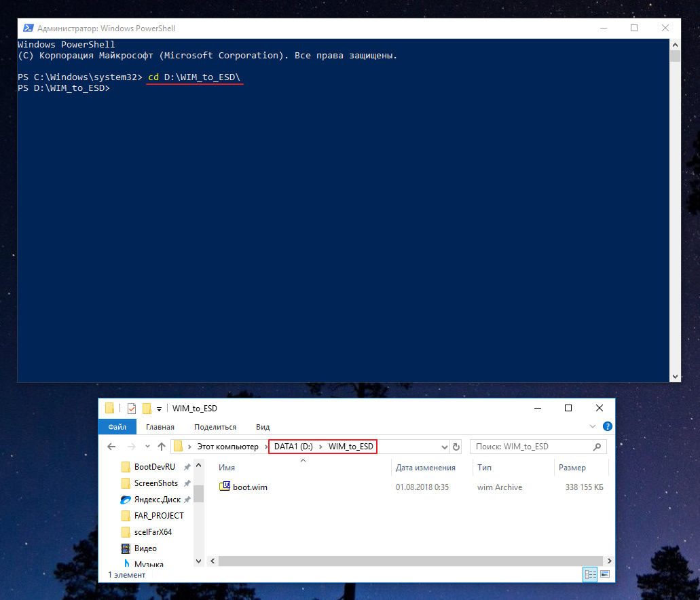This screenshot has width=700, height=600.
Task: Click the address bar folder icon
Action: point(178,447)
